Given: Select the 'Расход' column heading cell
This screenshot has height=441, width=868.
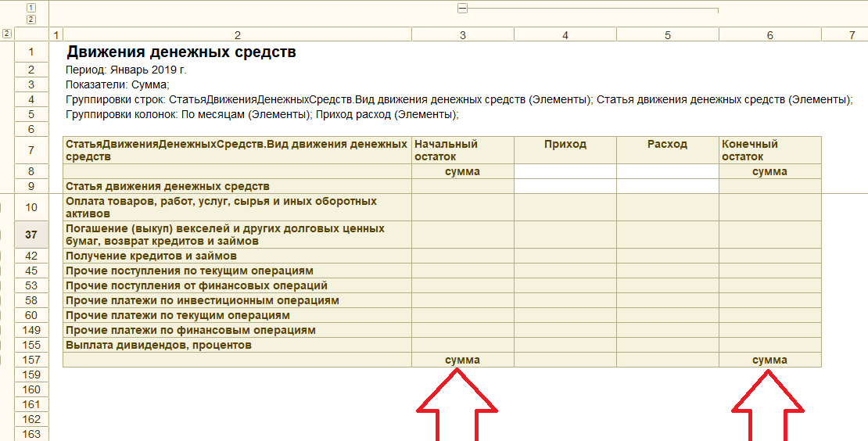Looking at the screenshot, I should coord(667,145).
